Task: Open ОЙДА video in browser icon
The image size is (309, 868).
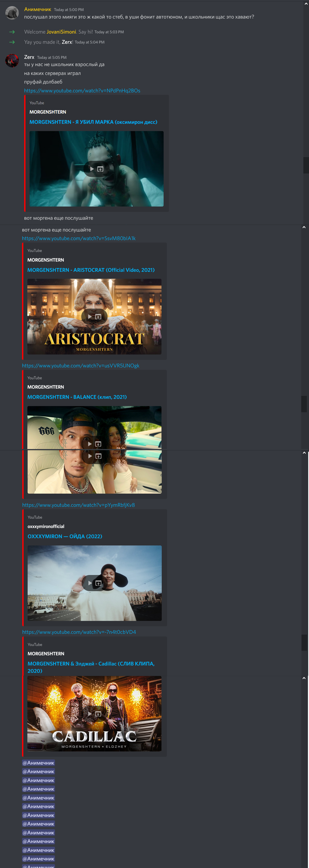Action: pos(98,583)
